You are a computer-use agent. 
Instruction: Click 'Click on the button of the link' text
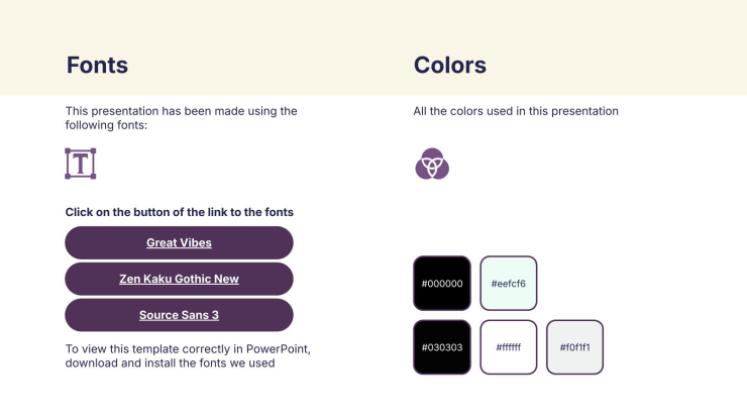pos(179,212)
